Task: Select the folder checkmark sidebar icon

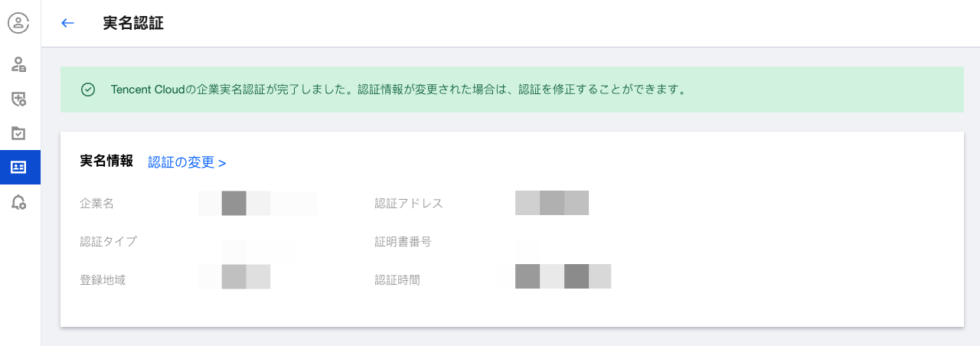Action: click(x=19, y=133)
